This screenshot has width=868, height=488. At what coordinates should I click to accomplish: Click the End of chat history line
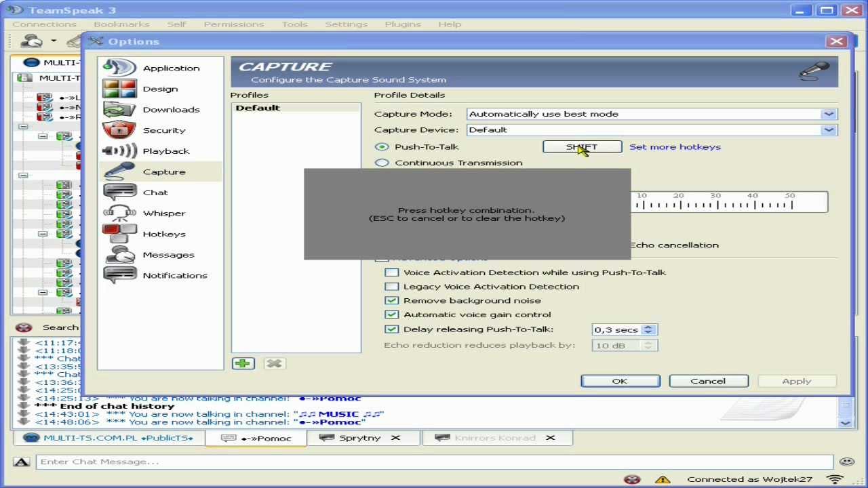pyautogui.click(x=117, y=406)
